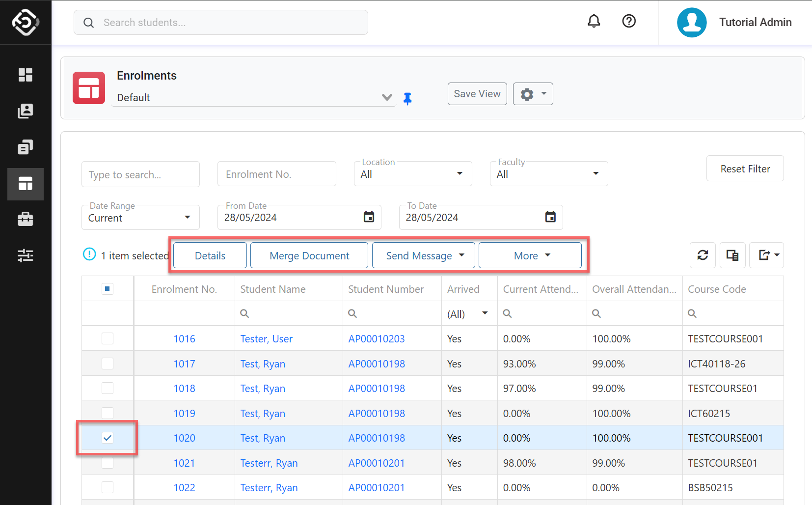Viewport: 812px width, 505px height.
Task: Open enrolment number 1020 link
Action: 184,438
